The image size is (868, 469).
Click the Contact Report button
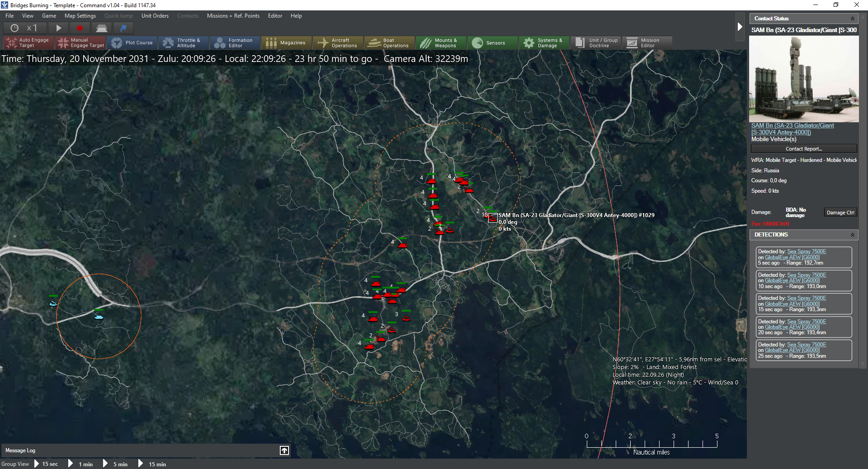[803, 149]
